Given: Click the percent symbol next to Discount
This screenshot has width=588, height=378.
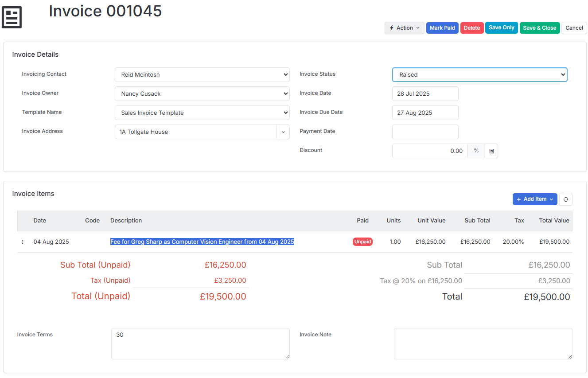Looking at the screenshot, I should (x=476, y=151).
